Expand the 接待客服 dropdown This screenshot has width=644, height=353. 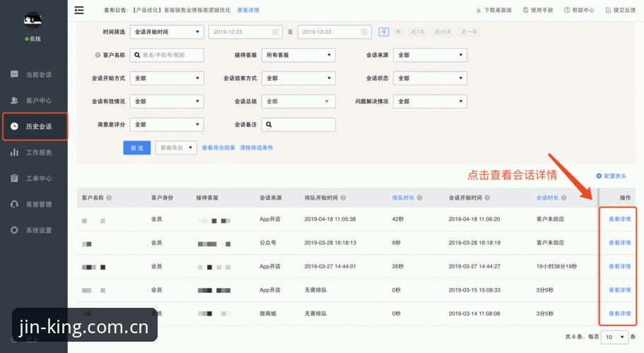[298, 55]
